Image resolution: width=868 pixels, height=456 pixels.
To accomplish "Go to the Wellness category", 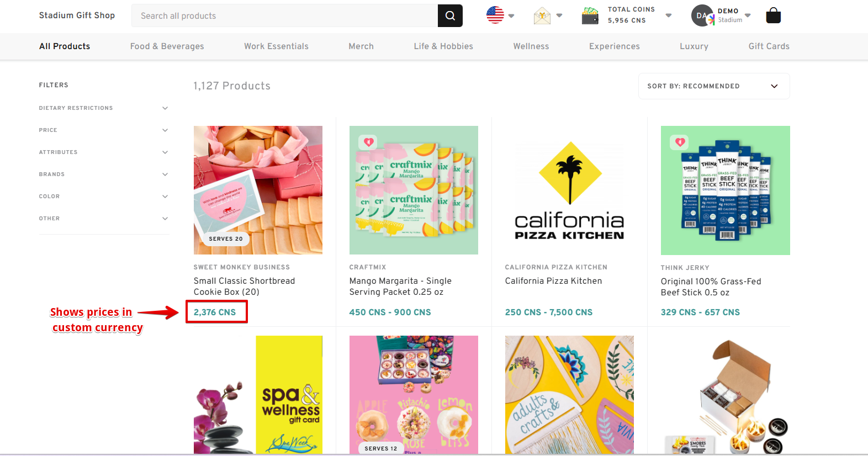I will pyautogui.click(x=531, y=46).
